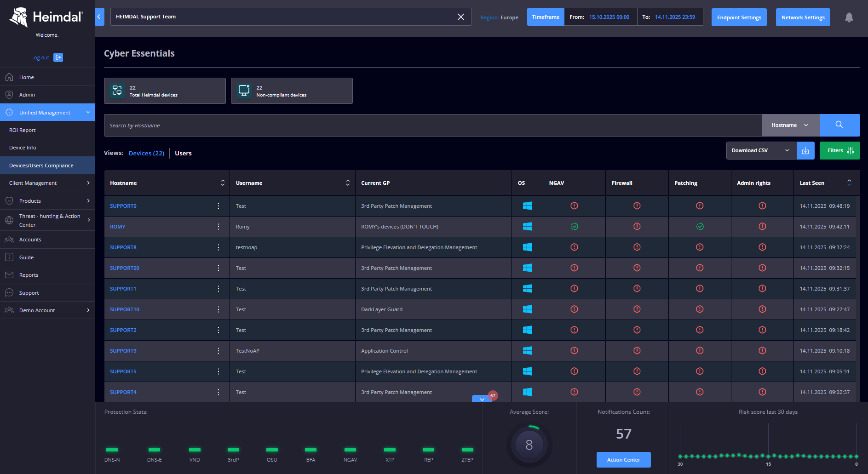
Task: Click the Total Heimdal devices icon
Action: click(117, 91)
